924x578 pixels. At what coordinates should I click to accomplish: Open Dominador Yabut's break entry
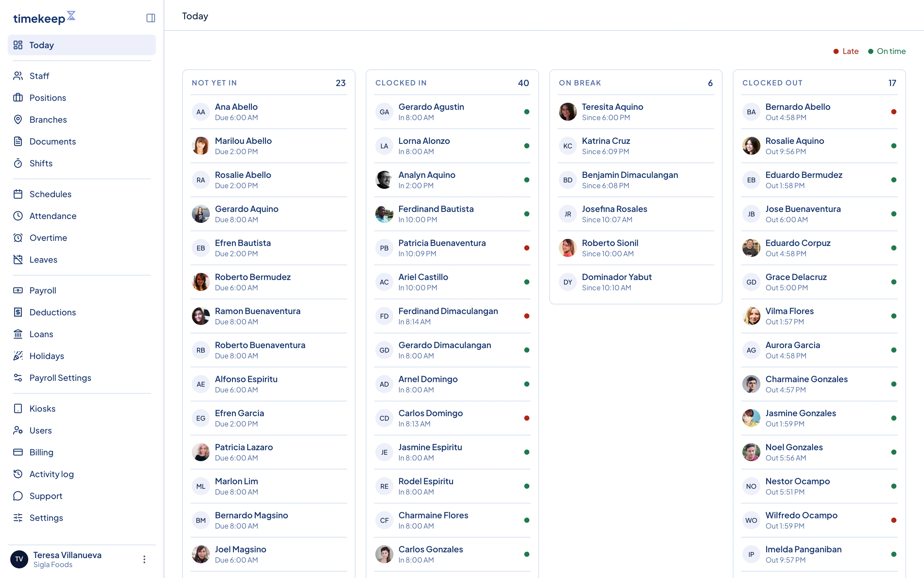pyautogui.click(x=636, y=282)
